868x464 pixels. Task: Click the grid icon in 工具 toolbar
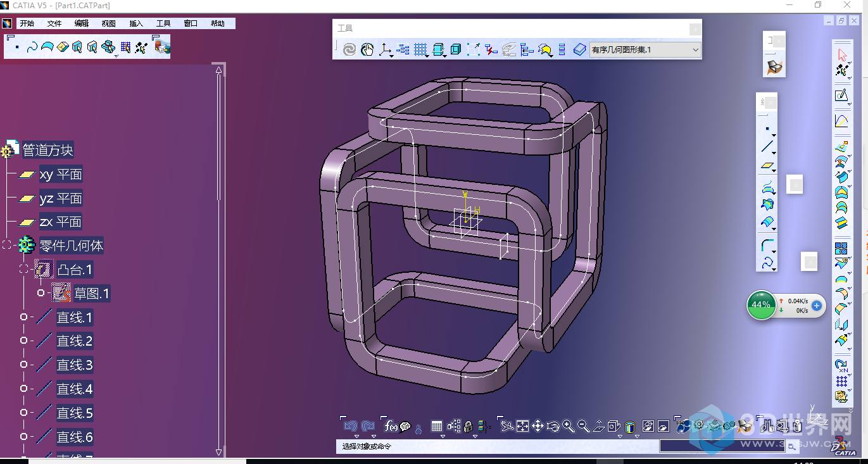pyautogui.click(x=420, y=49)
